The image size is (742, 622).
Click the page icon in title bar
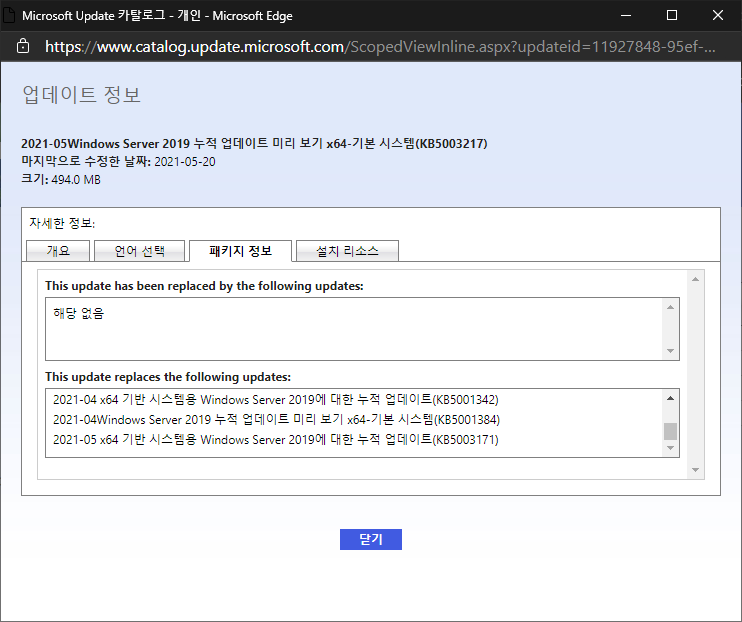tap(9, 15)
